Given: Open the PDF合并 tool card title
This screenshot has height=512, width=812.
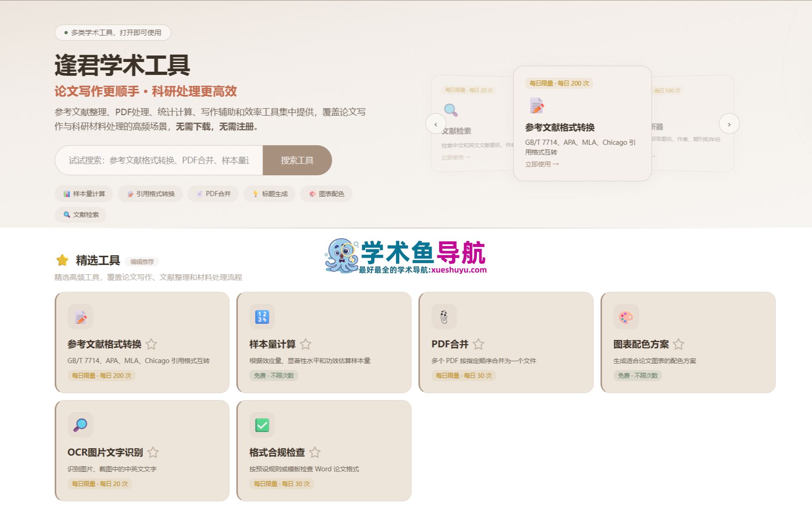Looking at the screenshot, I should [x=450, y=344].
